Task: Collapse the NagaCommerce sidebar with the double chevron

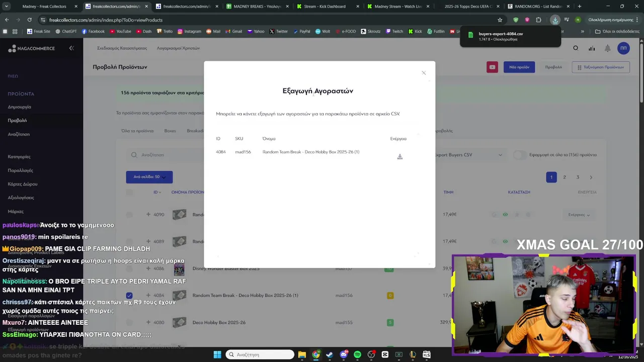Action: [x=71, y=48]
